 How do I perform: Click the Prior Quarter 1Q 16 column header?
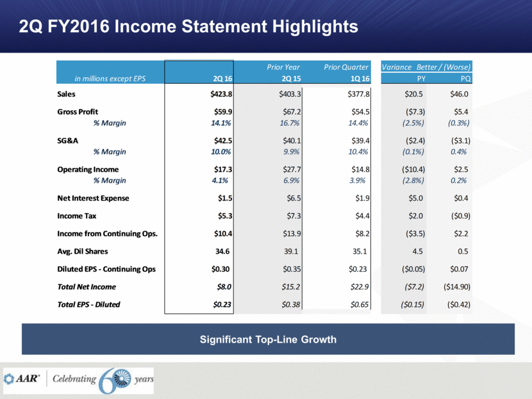tap(345, 72)
